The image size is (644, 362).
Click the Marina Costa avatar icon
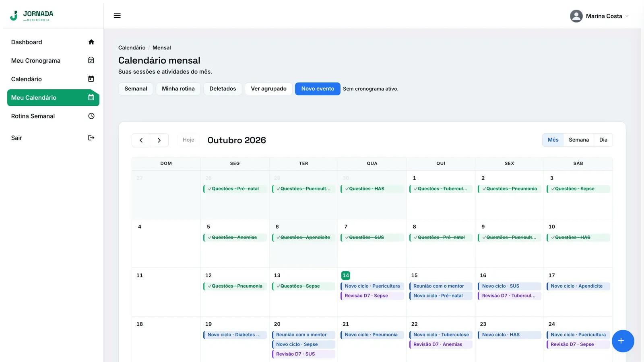pyautogui.click(x=576, y=16)
